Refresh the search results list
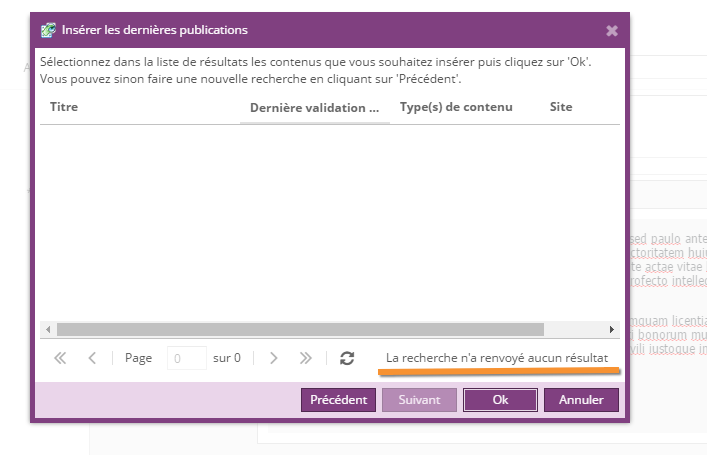707x455 pixels. 347,358
